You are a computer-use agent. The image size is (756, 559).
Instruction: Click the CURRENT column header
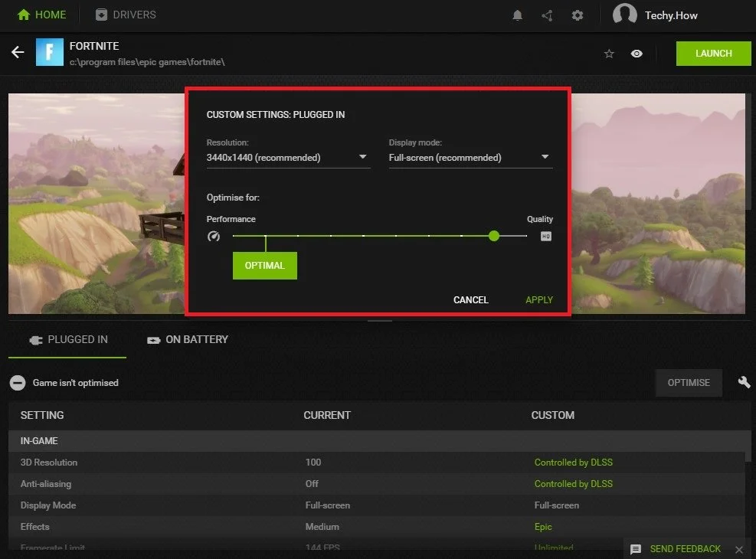tap(327, 415)
